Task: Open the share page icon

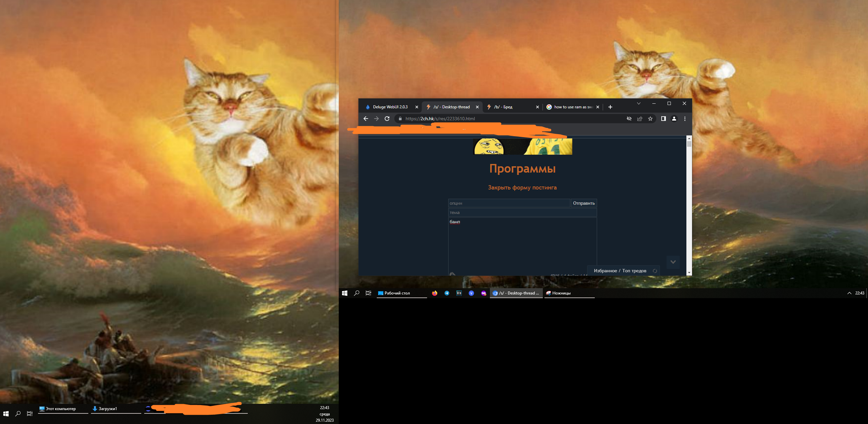Action: (x=639, y=119)
